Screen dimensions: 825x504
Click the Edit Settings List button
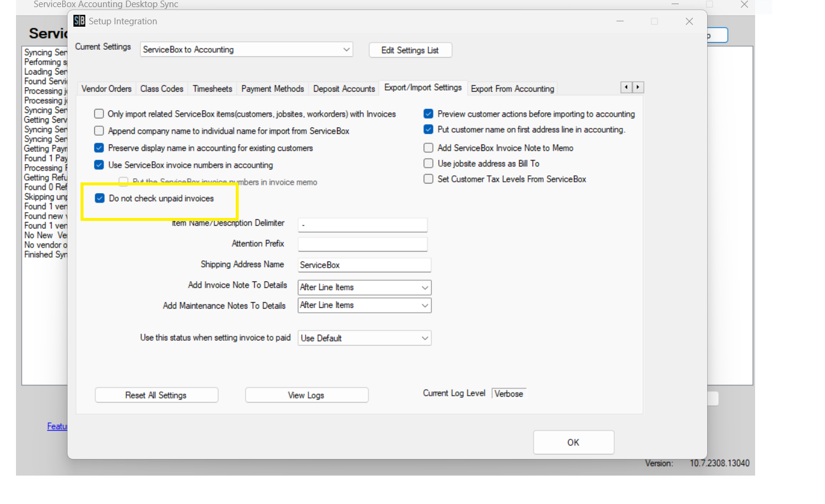pyautogui.click(x=410, y=50)
